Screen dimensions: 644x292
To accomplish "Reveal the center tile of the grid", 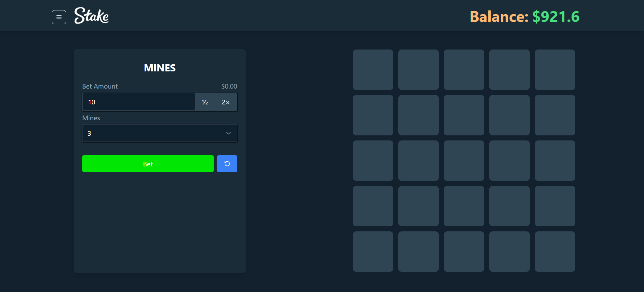I will [464, 161].
